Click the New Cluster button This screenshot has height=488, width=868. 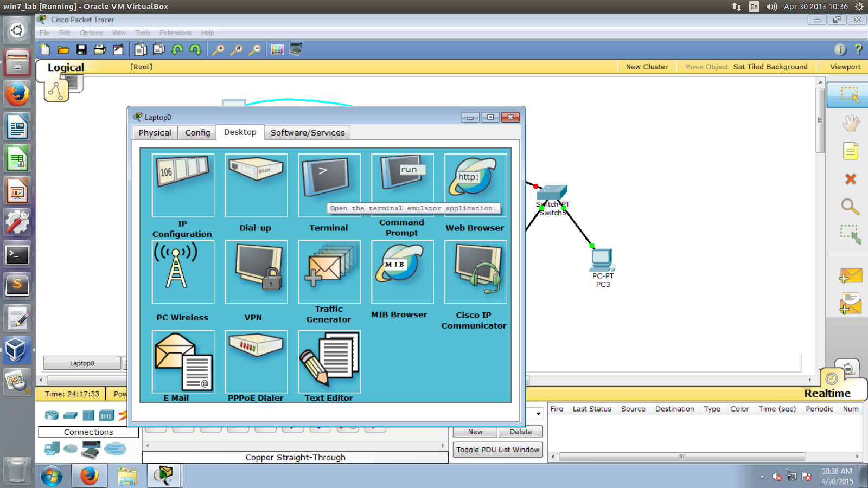(647, 67)
